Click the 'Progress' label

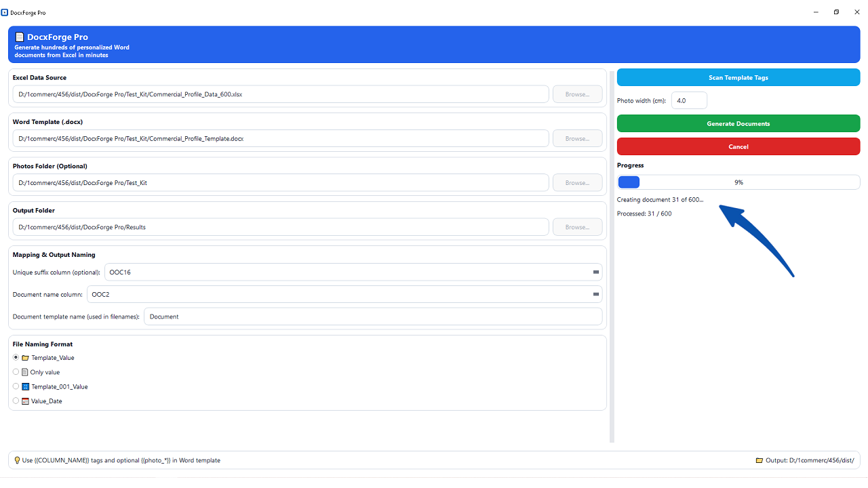[x=631, y=165]
